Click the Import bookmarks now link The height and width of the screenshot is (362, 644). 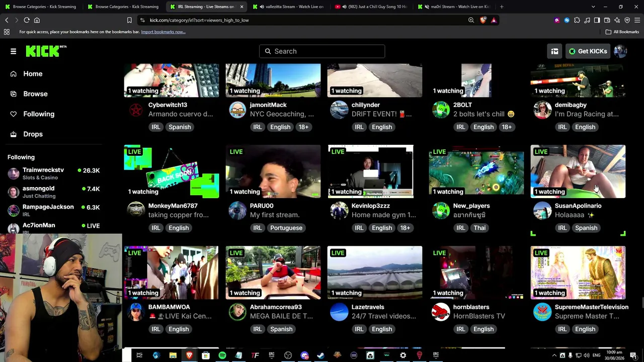click(x=163, y=32)
